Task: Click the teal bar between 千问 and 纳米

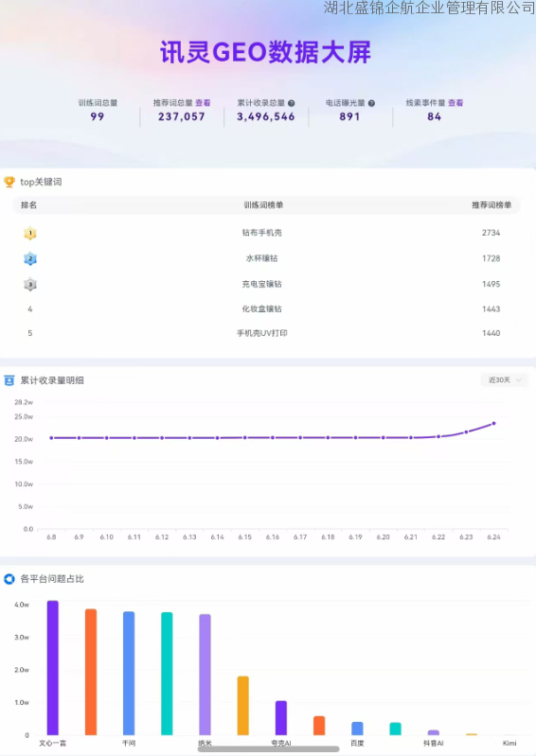Action: [x=167, y=674]
